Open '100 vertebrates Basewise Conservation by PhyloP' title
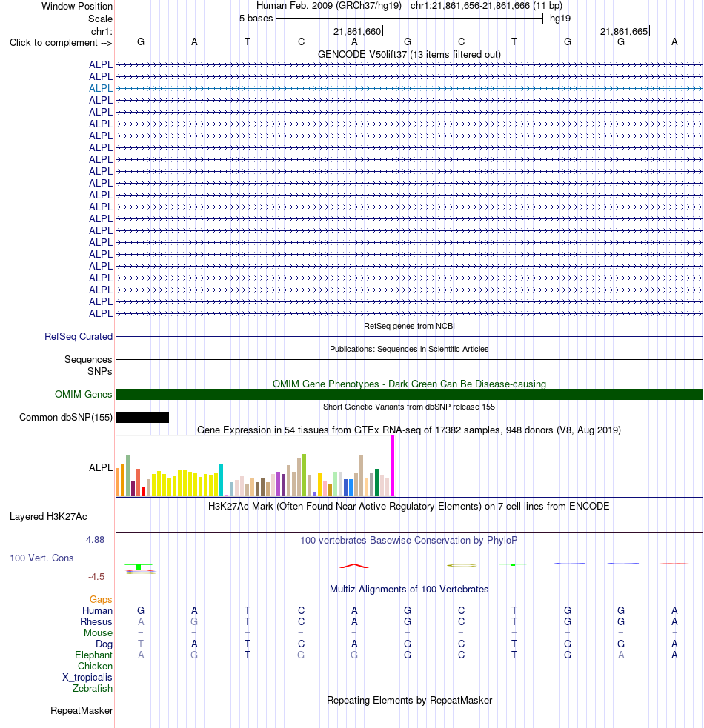 click(x=409, y=541)
